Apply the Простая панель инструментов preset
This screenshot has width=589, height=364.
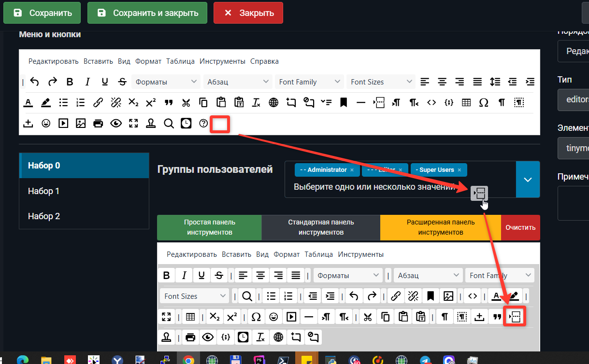click(x=210, y=227)
